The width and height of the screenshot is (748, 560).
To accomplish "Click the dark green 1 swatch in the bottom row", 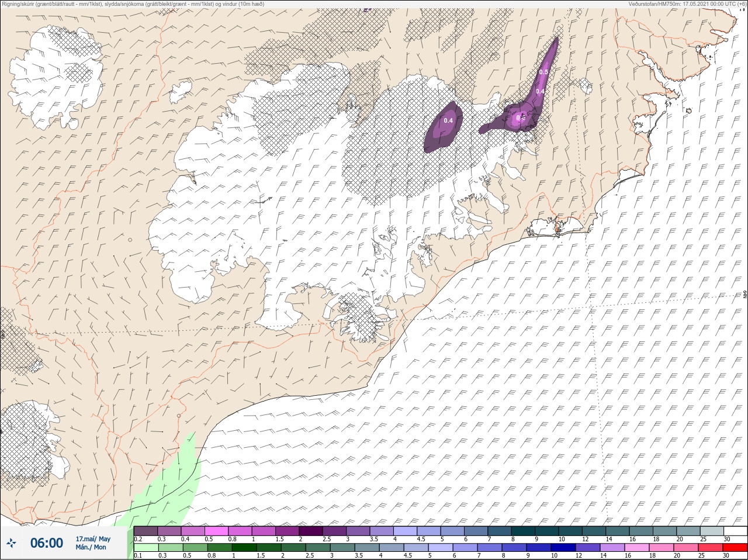I will click(244, 548).
